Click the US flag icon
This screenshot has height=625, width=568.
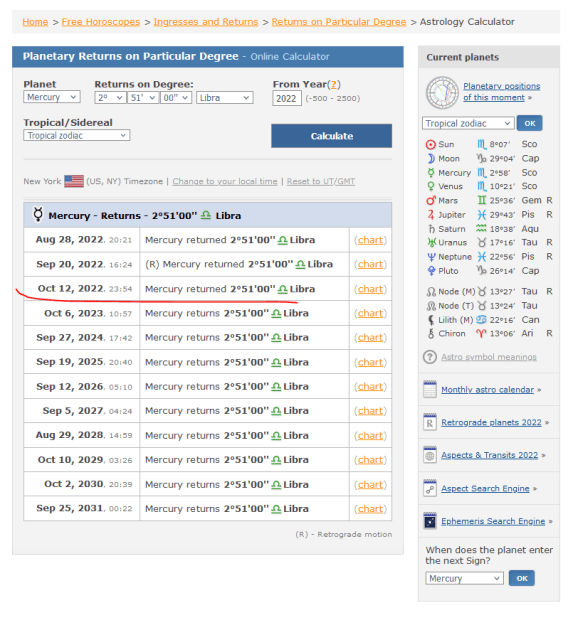[74, 181]
